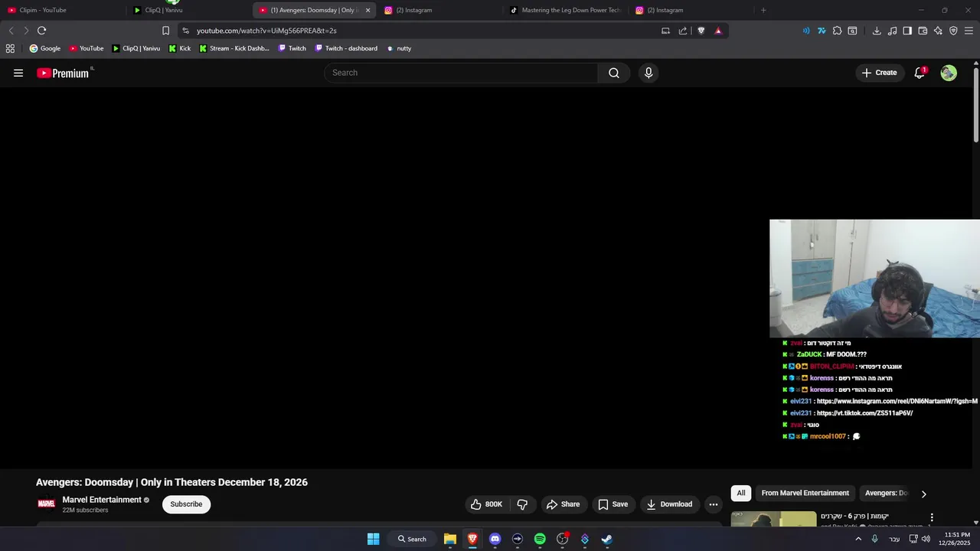This screenshot has height=551, width=980.
Task: Open Google bookmark
Action: tap(44, 48)
